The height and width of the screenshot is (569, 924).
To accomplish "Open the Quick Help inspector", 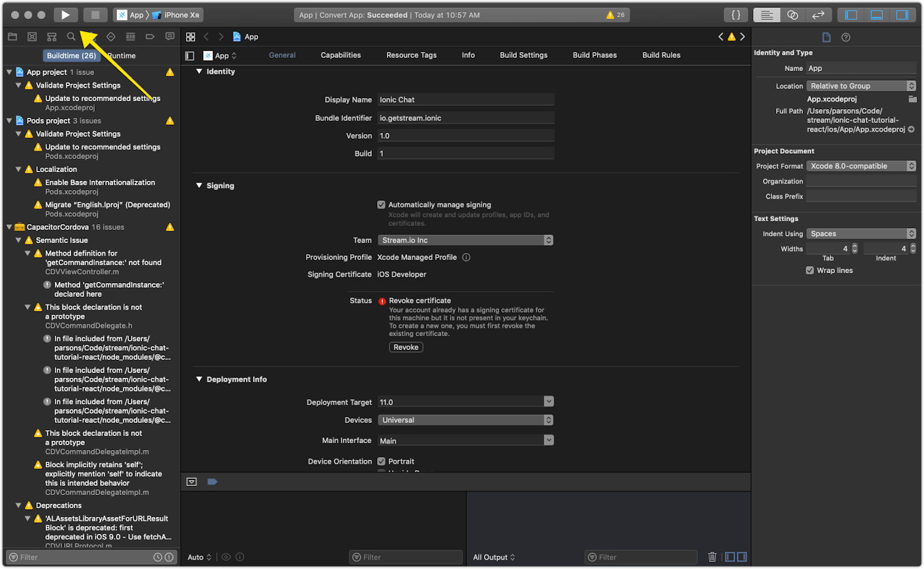I will [845, 38].
